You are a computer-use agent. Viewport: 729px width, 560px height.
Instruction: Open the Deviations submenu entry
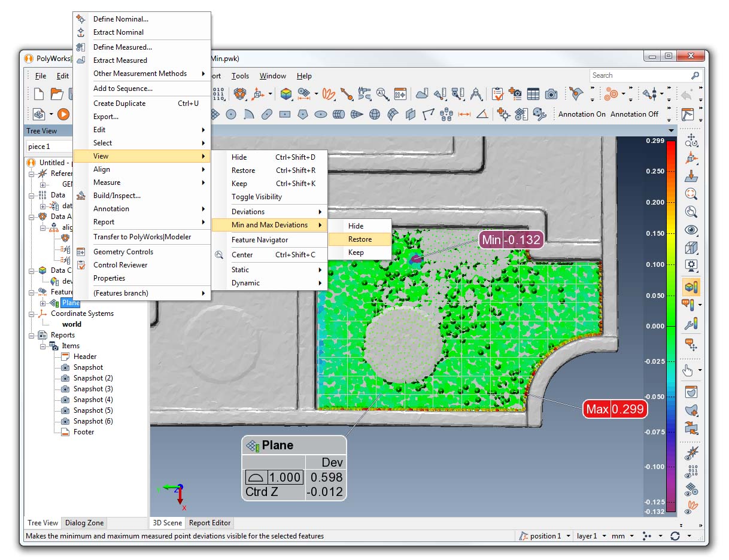tap(270, 212)
